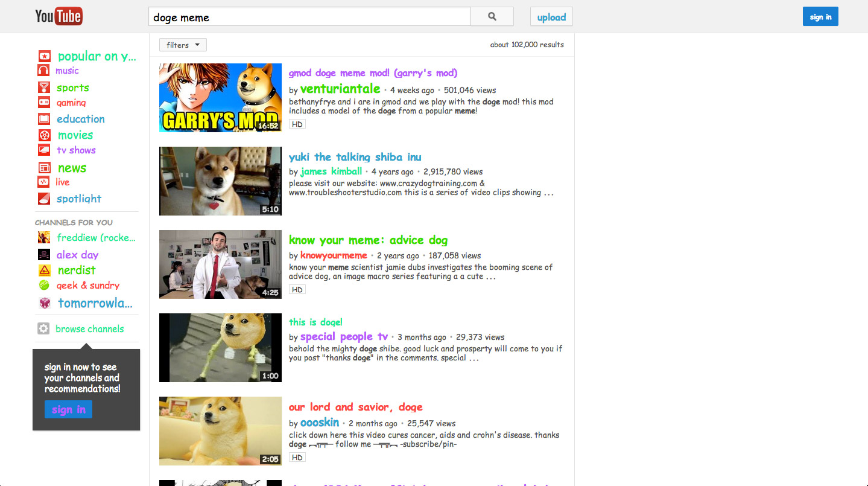Open our lord and savior doge thumbnail
Image resolution: width=868 pixels, height=486 pixels.
click(220, 431)
